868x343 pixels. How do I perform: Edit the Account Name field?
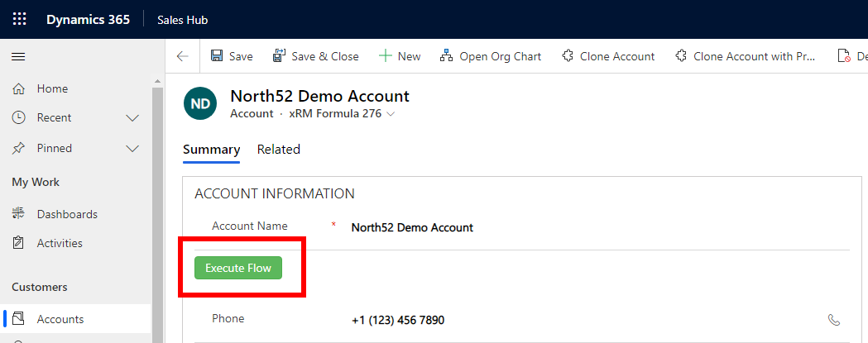click(599, 227)
